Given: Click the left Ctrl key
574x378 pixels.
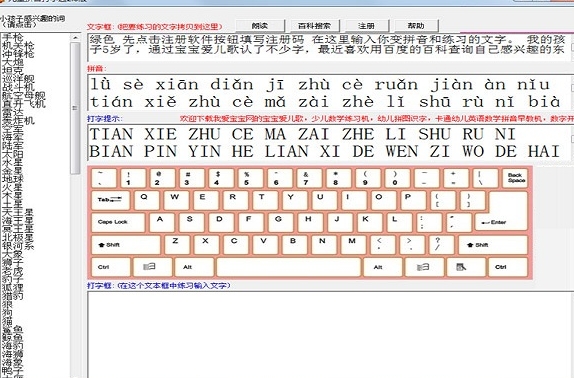Looking at the screenshot, I should click(x=111, y=267).
